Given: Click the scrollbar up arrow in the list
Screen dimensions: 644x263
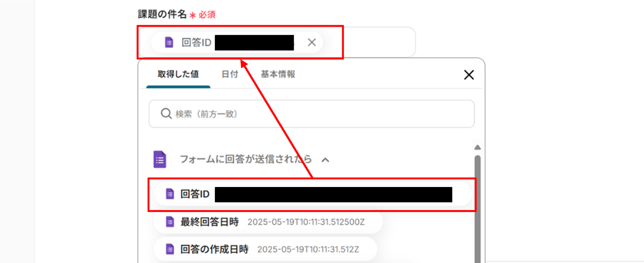Looking at the screenshot, I should click(x=477, y=147).
